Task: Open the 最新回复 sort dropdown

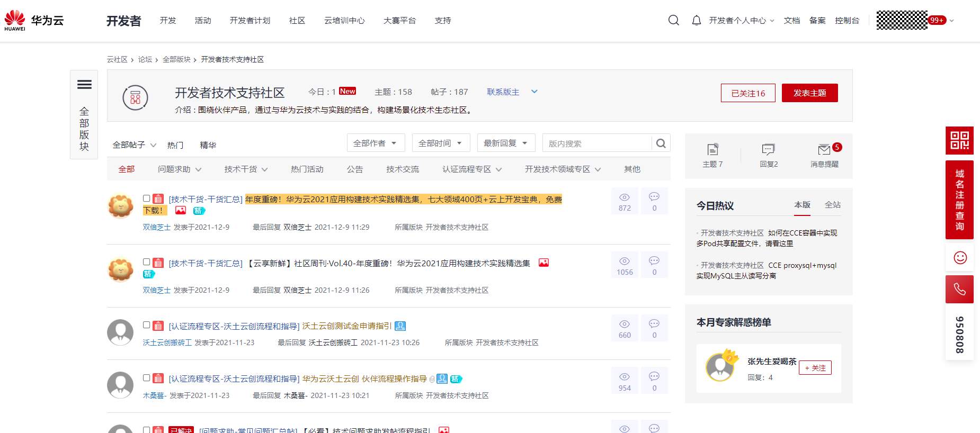Action: point(506,143)
